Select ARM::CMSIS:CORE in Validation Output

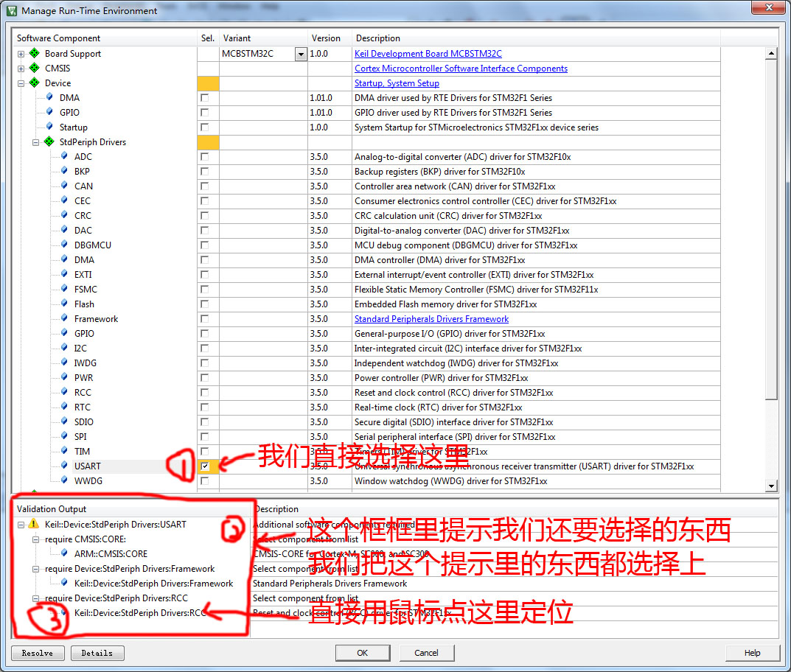pos(111,553)
